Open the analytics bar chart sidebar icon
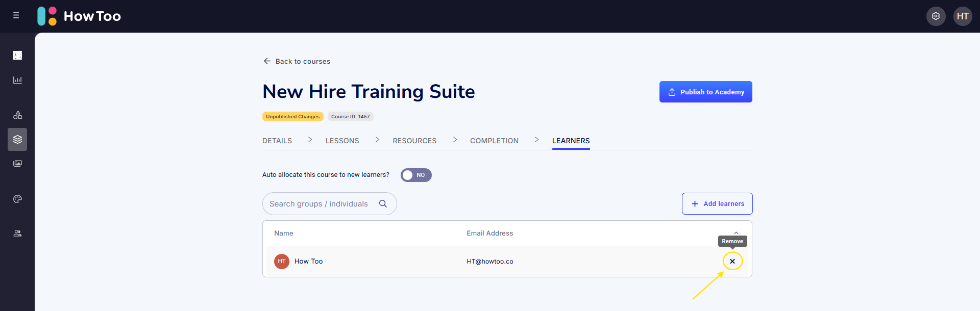The height and width of the screenshot is (311, 980). [17, 80]
